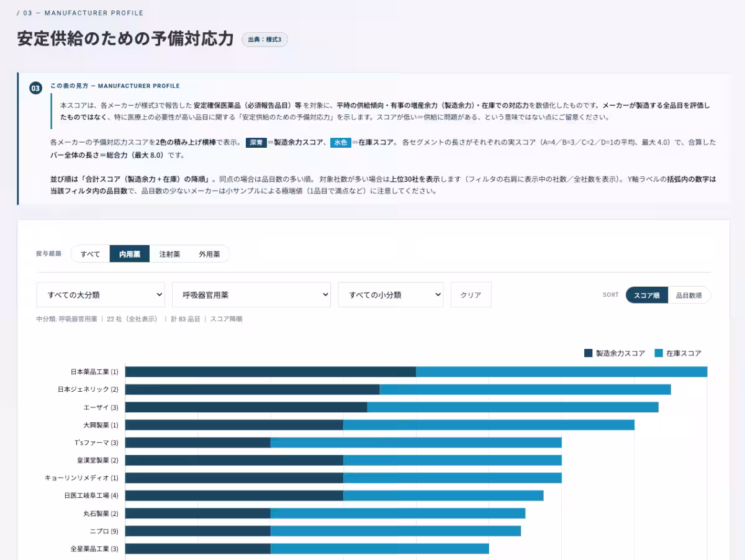Image resolution: width=745 pixels, height=560 pixels.
Task: Click the 安定供給のための予備対応力 heading
Action: click(x=125, y=39)
